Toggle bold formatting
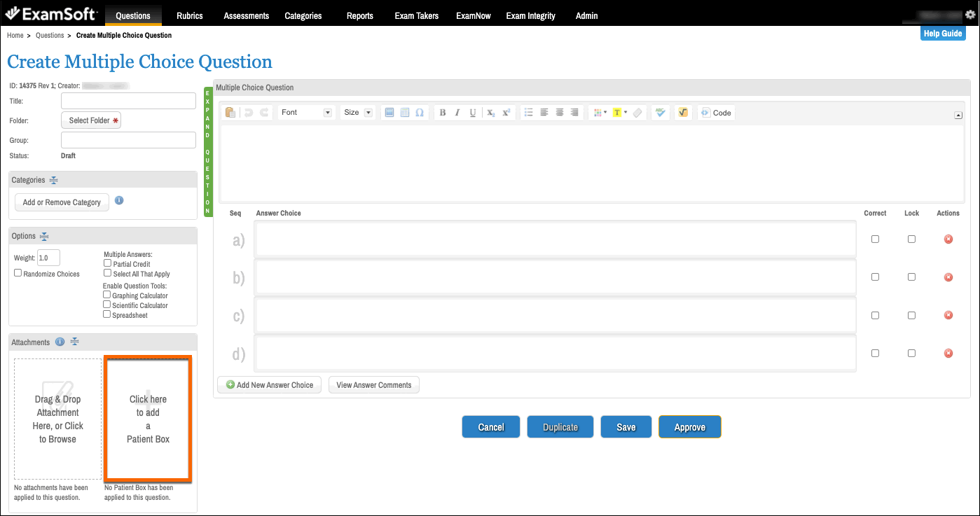 [442, 113]
